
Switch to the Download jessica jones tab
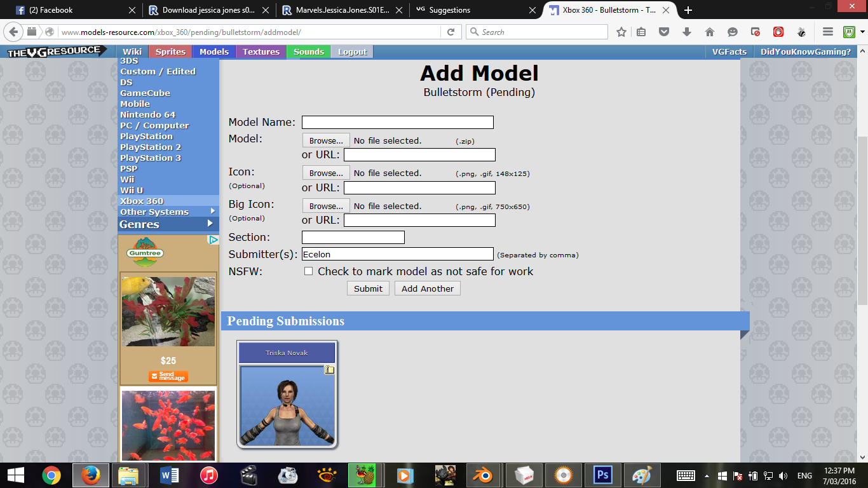pyautogui.click(x=208, y=10)
